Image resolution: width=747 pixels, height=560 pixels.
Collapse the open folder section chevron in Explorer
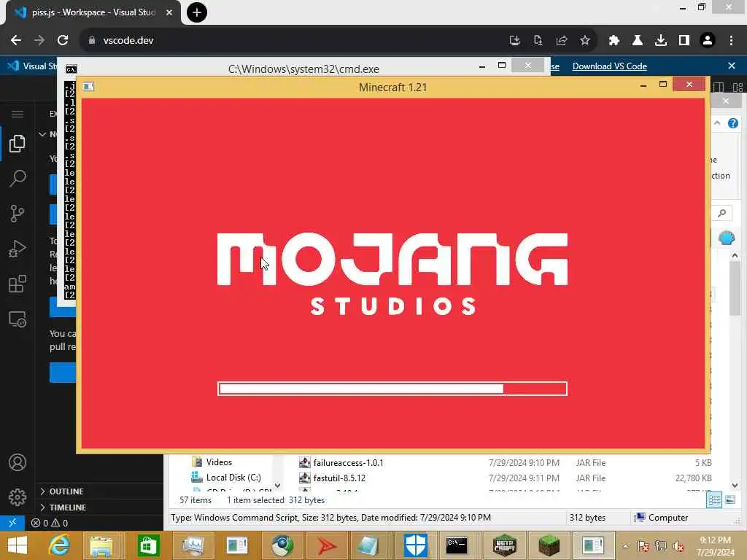pyautogui.click(x=42, y=134)
